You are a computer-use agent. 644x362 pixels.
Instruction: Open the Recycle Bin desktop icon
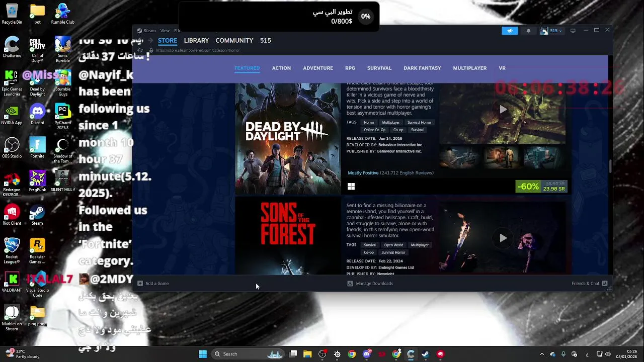[12, 14]
